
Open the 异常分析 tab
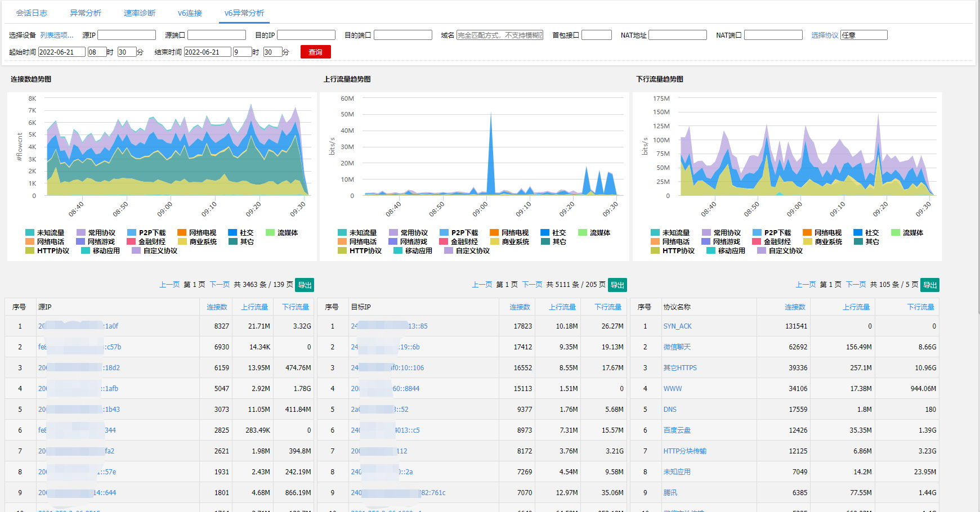pyautogui.click(x=86, y=13)
